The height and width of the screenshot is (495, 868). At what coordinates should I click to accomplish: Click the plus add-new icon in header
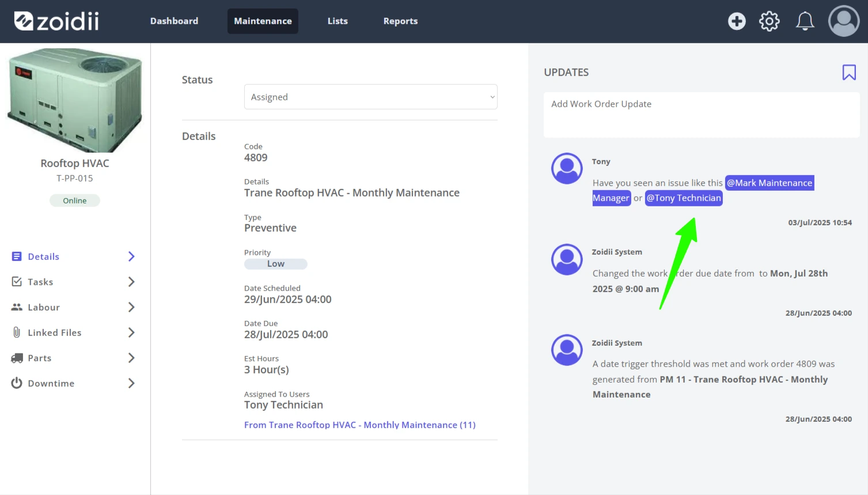[x=737, y=21]
